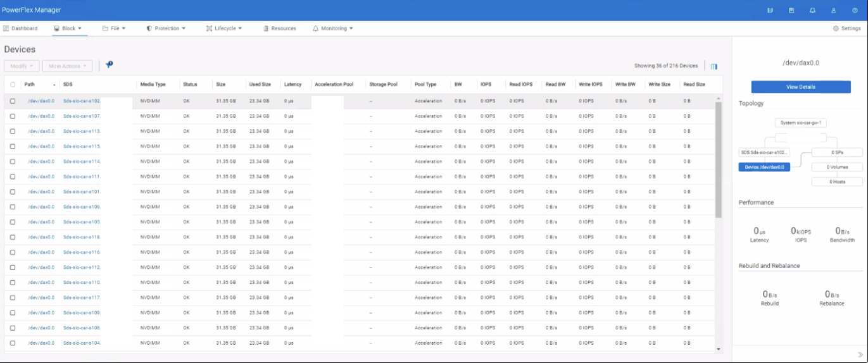This screenshot has height=363, width=868.
Task: Expand the Lifecycle dropdown menu
Action: click(x=224, y=28)
